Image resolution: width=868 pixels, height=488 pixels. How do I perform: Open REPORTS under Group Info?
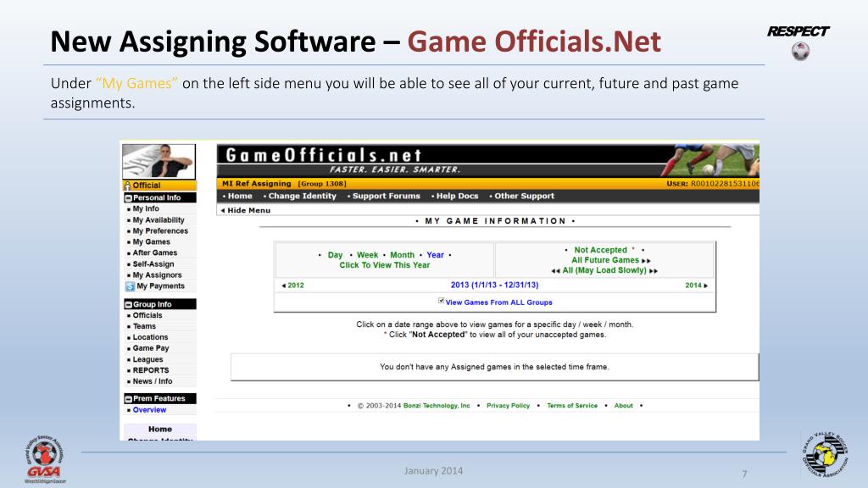[x=151, y=371]
